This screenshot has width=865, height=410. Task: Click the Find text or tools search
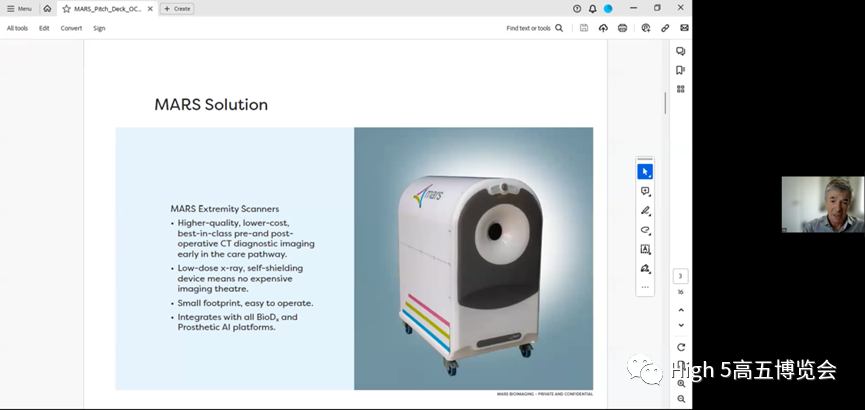tap(534, 28)
